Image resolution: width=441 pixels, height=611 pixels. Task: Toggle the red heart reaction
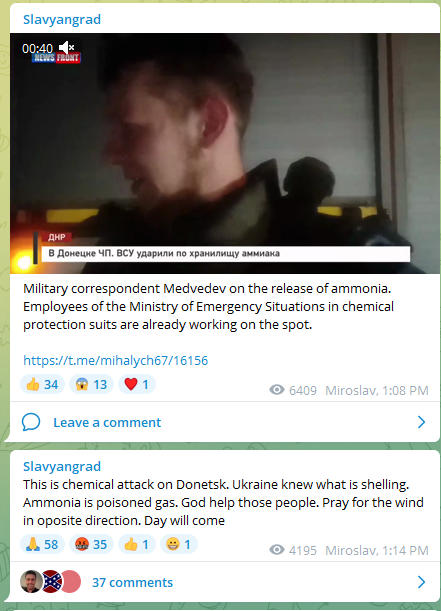(x=137, y=384)
